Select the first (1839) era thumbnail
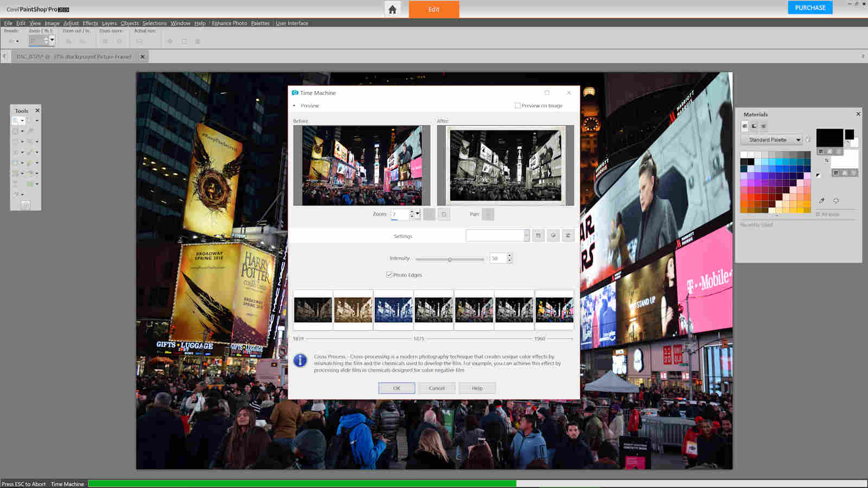 (313, 310)
